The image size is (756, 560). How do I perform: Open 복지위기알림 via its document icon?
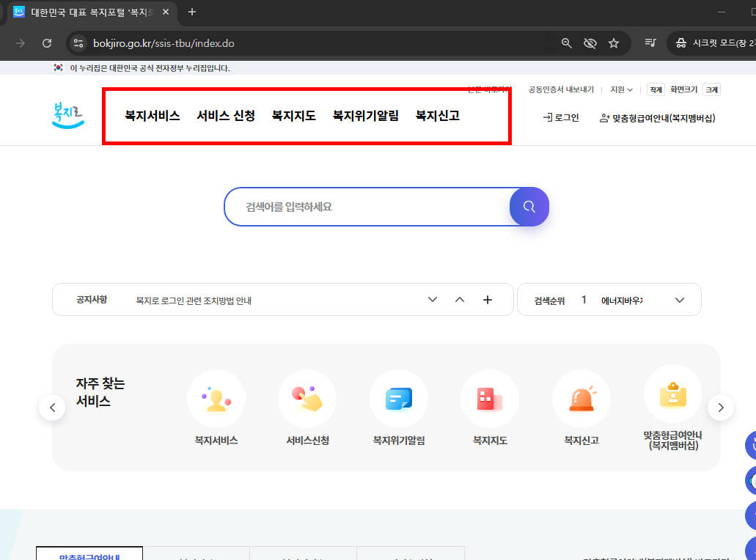point(398,398)
